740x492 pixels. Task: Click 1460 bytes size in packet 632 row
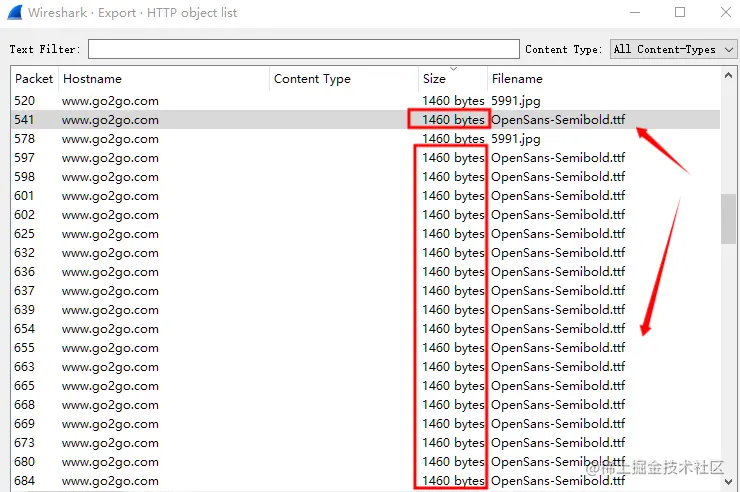coord(453,253)
